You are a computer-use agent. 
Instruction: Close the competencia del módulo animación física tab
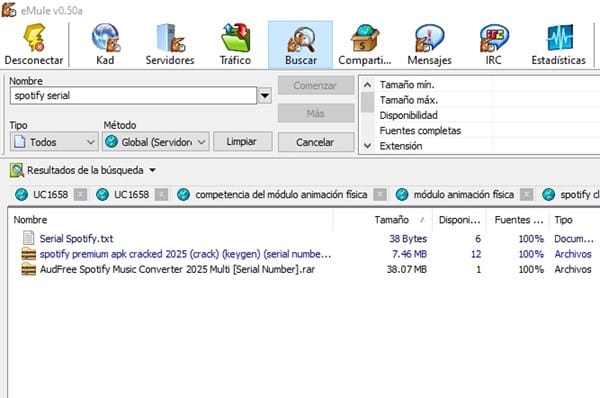380,195
